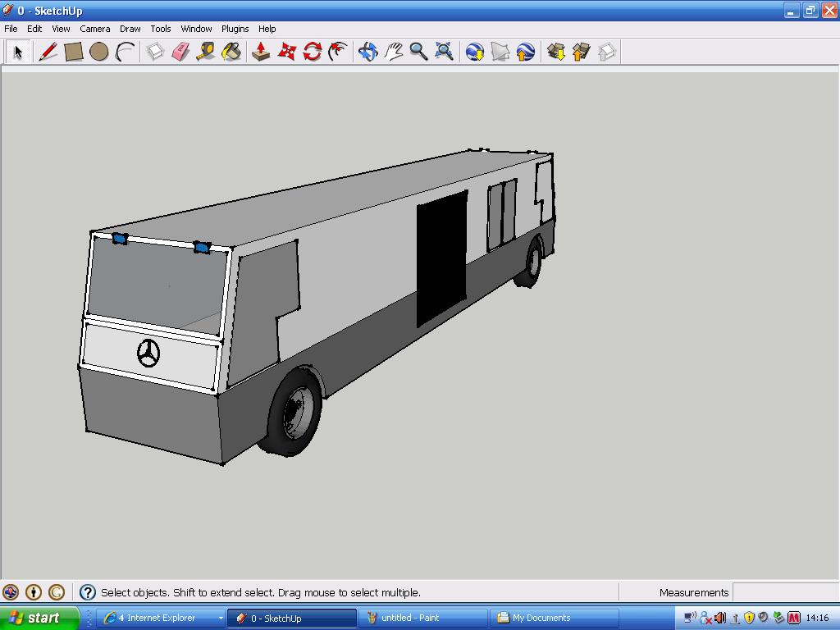Open the View menu
The image size is (840, 630).
pyautogui.click(x=61, y=29)
